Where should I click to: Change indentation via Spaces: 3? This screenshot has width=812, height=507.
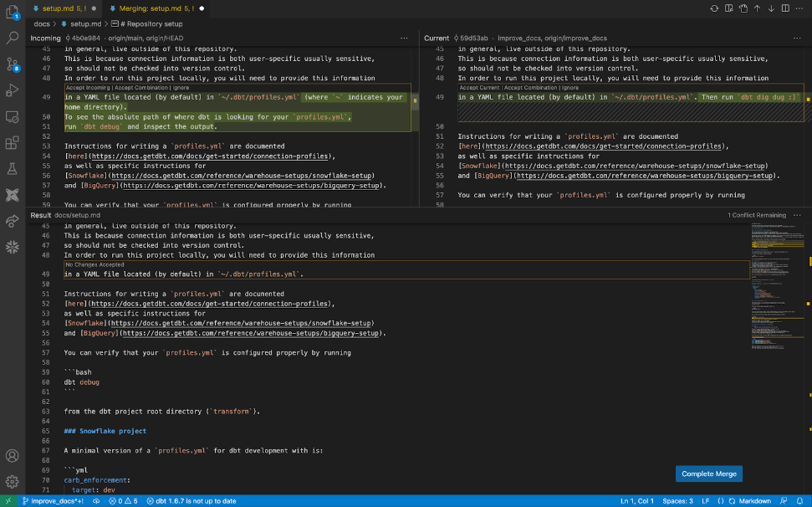click(677, 501)
